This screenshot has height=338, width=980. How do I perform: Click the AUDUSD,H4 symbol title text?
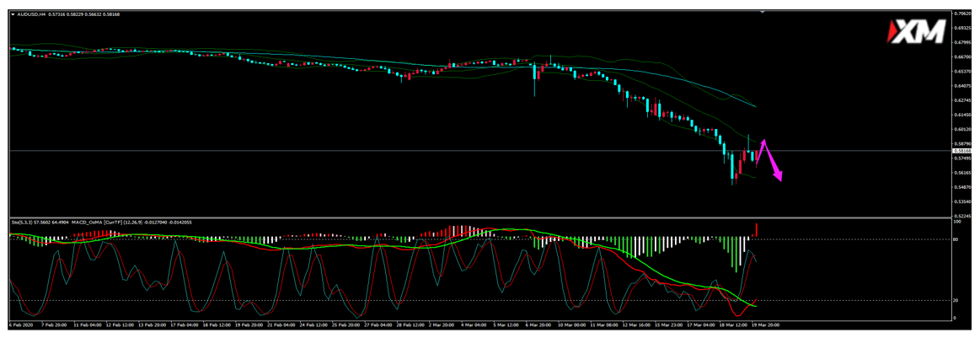click(x=33, y=14)
